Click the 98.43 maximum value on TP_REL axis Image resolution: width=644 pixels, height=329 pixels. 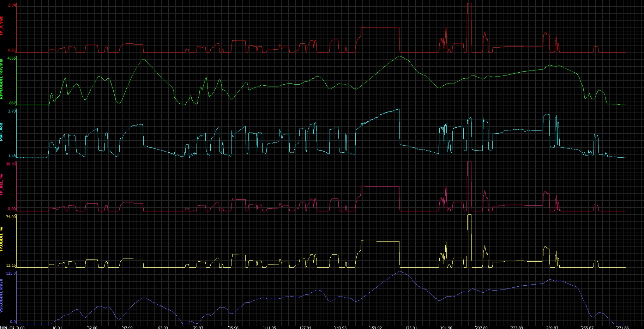(x=11, y=164)
